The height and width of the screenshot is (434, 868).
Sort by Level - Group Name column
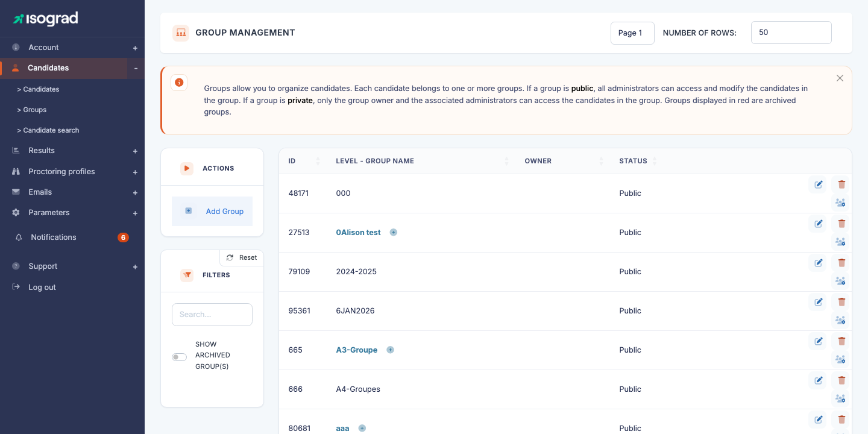422,161
